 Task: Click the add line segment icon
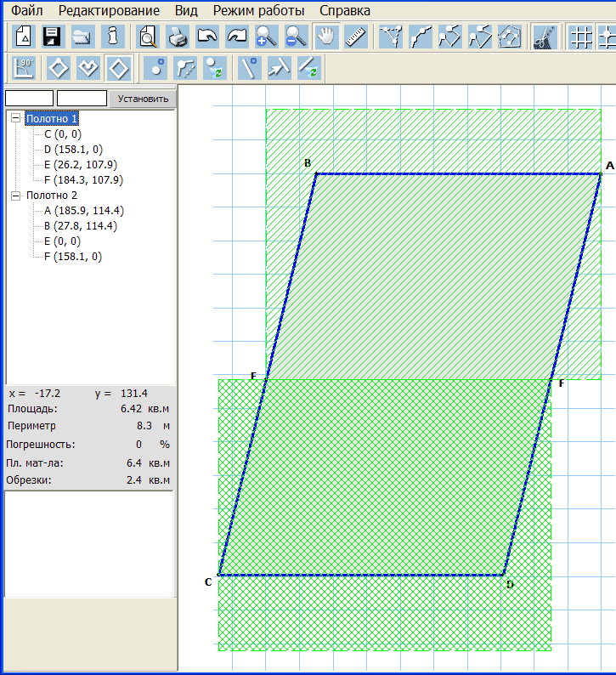(x=250, y=68)
